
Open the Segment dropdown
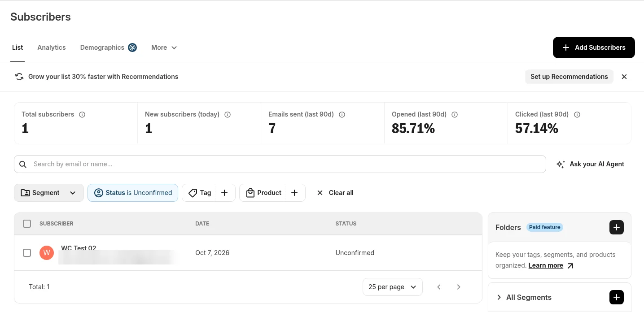pos(49,193)
